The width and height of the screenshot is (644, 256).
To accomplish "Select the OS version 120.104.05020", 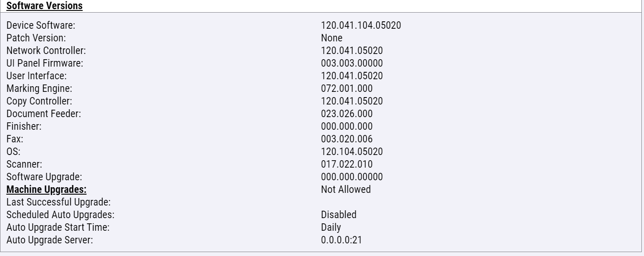I will pos(352,152).
